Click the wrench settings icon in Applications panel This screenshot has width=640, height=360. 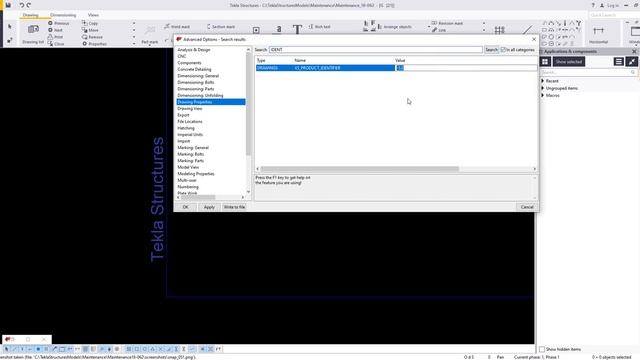(632, 62)
